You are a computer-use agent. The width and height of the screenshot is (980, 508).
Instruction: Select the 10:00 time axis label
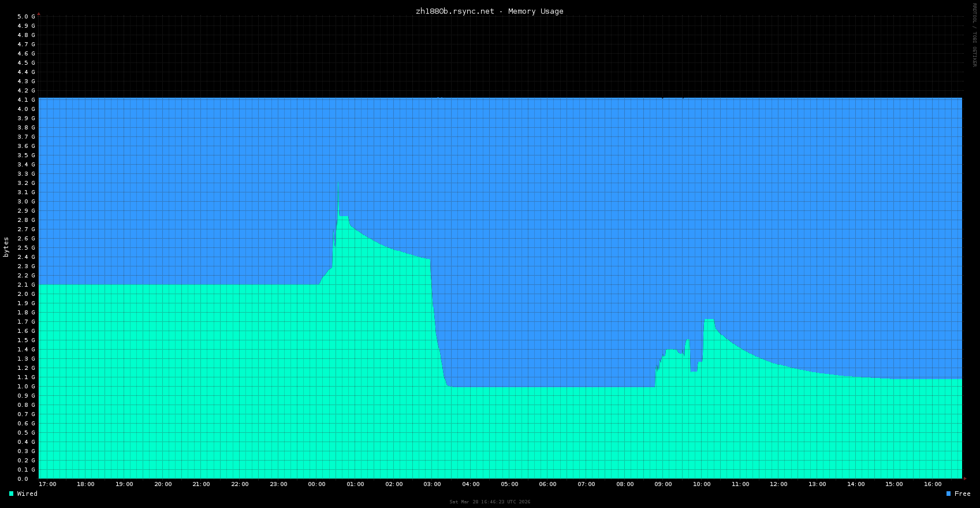click(x=702, y=484)
